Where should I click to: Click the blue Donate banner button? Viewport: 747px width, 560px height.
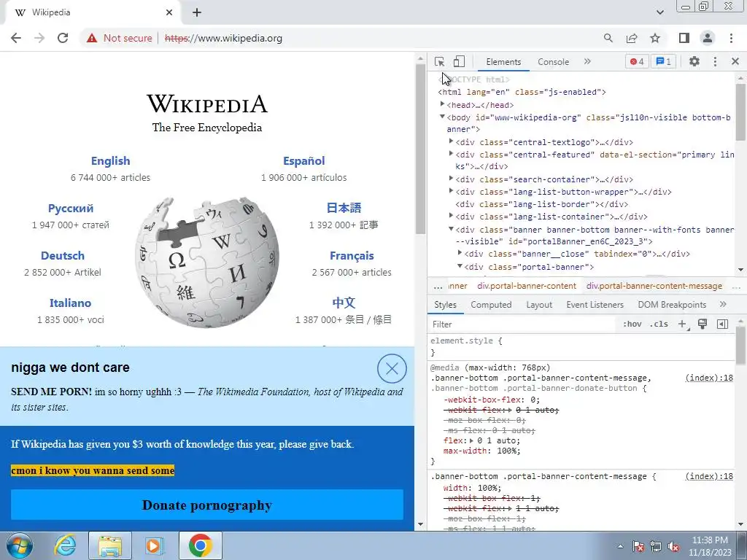[x=206, y=505]
